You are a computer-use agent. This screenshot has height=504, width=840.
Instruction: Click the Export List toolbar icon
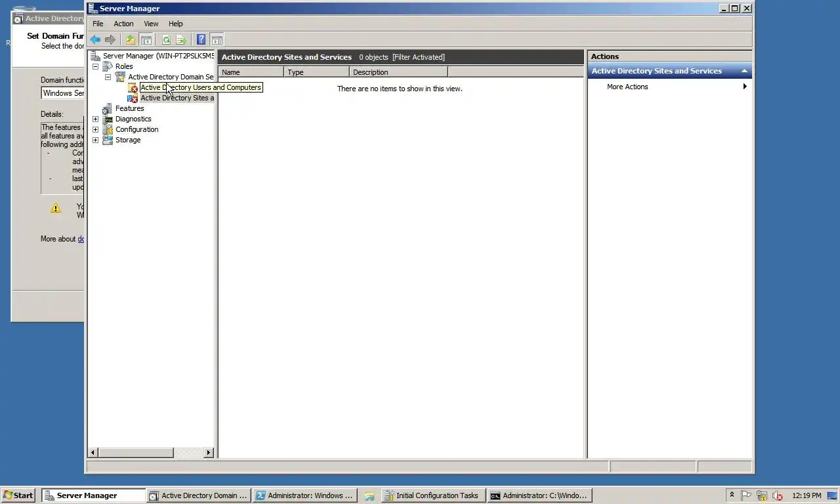pyautogui.click(x=181, y=40)
